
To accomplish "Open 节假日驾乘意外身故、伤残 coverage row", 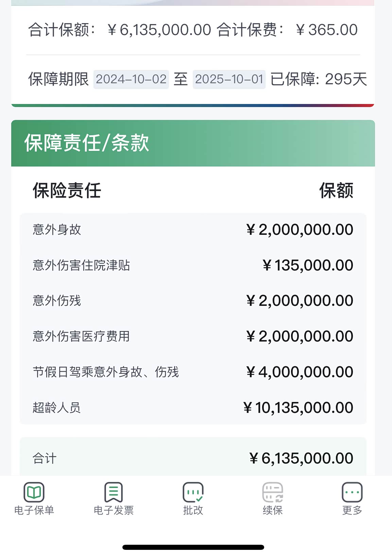I will 193,372.
